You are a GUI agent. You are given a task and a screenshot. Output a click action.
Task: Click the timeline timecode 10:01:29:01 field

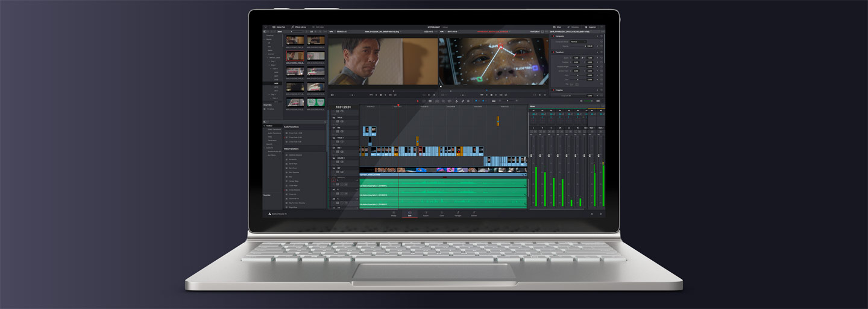click(x=344, y=107)
